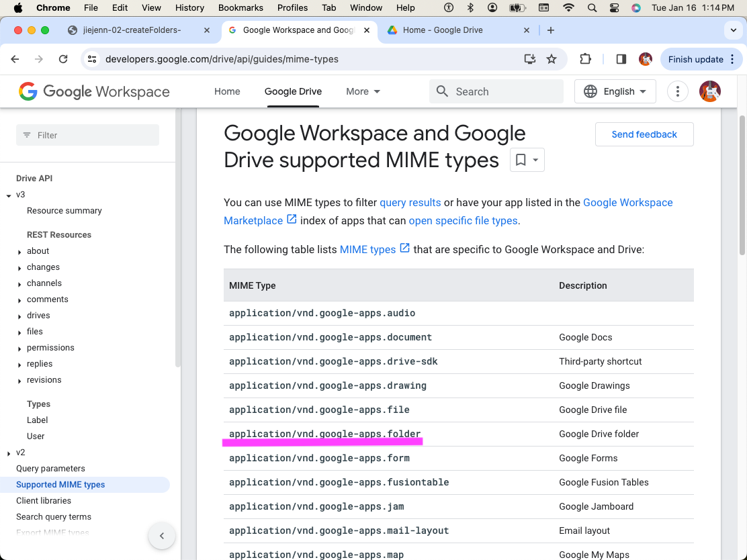Close the Home - Google Drive tab
The height and width of the screenshot is (560, 747).
pyautogui.click(x=527, y=30)
